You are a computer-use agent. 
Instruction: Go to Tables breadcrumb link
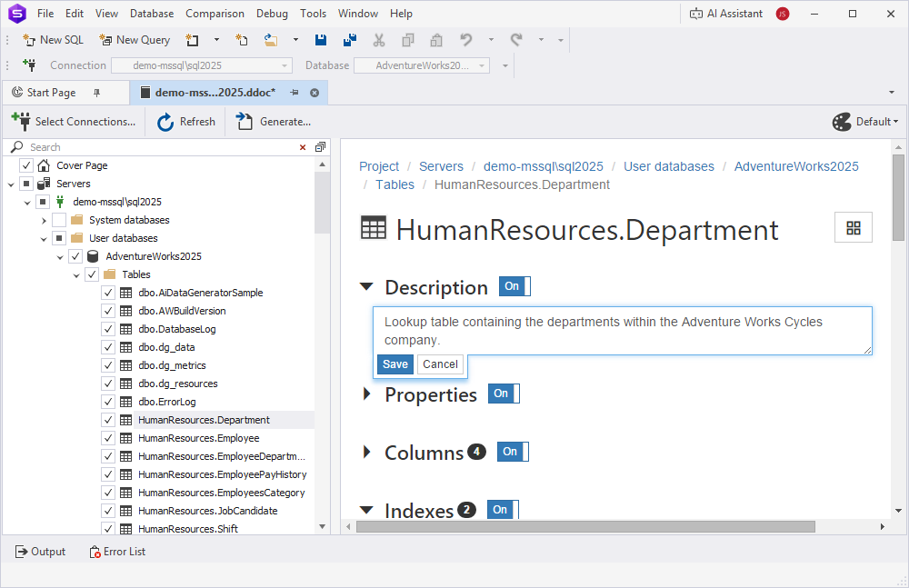395,184
